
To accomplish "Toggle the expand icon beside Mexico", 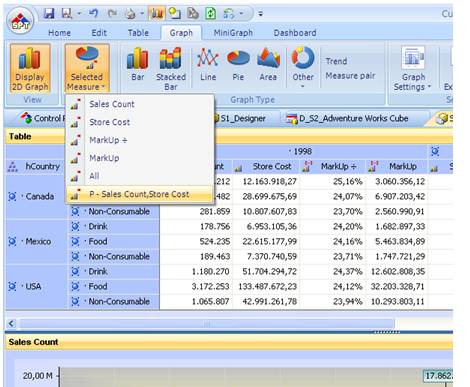I will coord(12,241).
